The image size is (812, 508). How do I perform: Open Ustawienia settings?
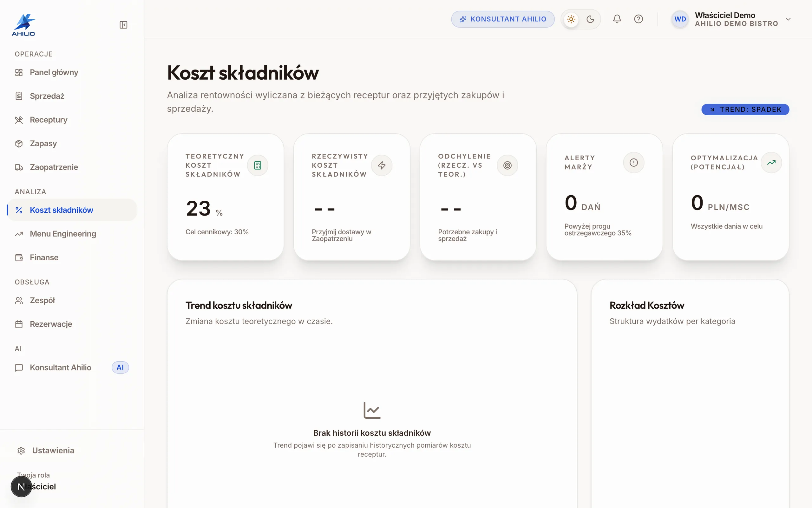click(x=72, y=451)
